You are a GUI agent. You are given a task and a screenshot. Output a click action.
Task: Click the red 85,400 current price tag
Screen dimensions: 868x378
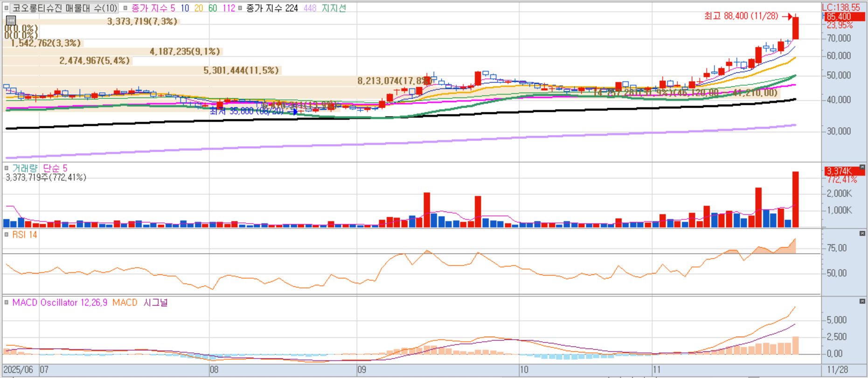click(x=844, y=17)
